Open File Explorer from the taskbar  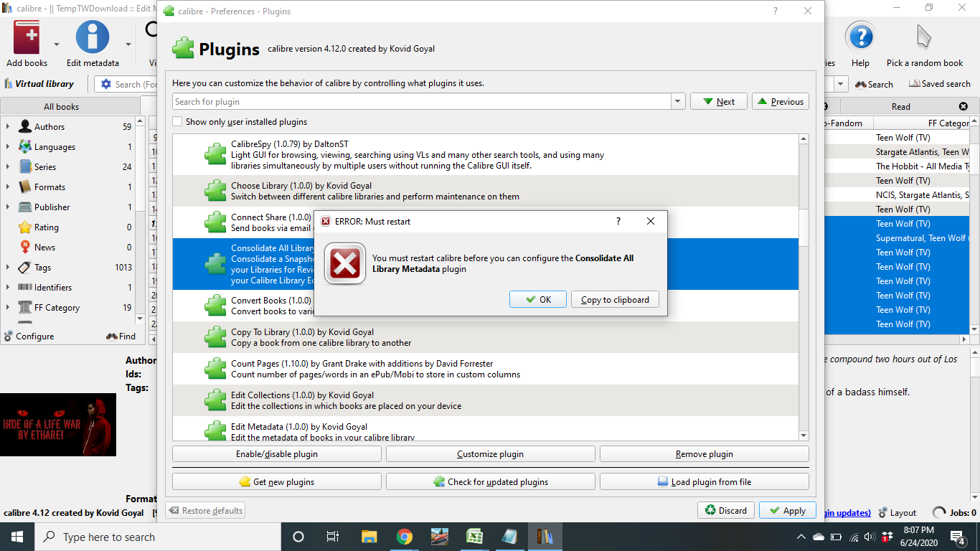369,537
